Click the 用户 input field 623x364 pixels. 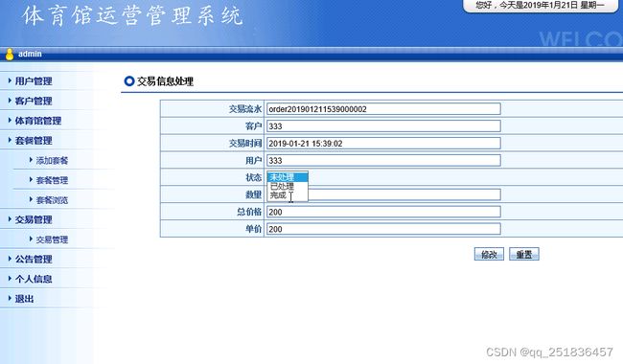(383, 160)
